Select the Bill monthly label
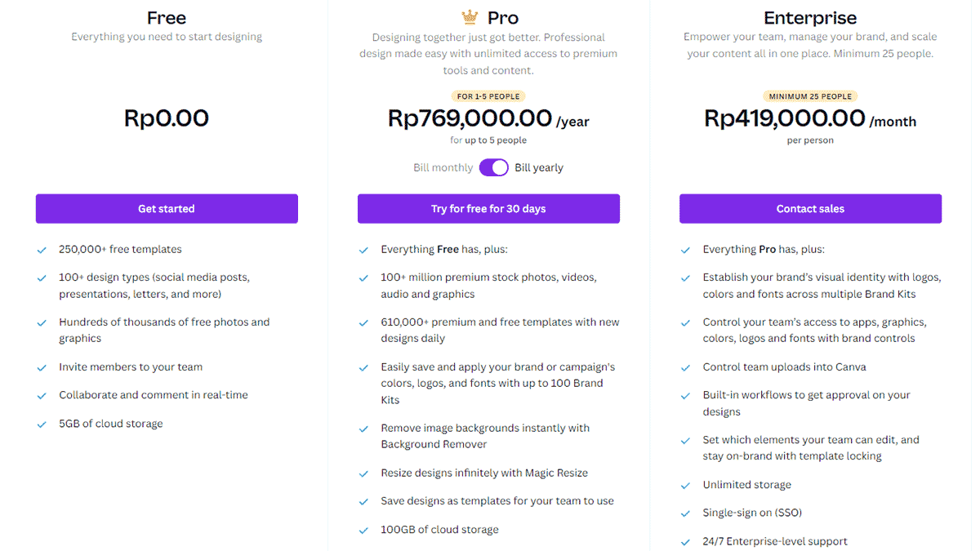This screenshot has width=980, height=551. [443, 167]
